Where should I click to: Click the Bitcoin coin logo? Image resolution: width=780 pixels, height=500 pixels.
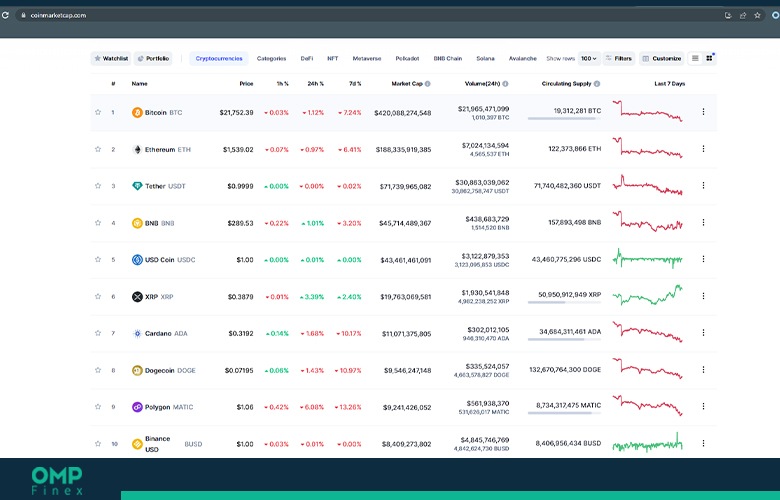pos(137,112)
